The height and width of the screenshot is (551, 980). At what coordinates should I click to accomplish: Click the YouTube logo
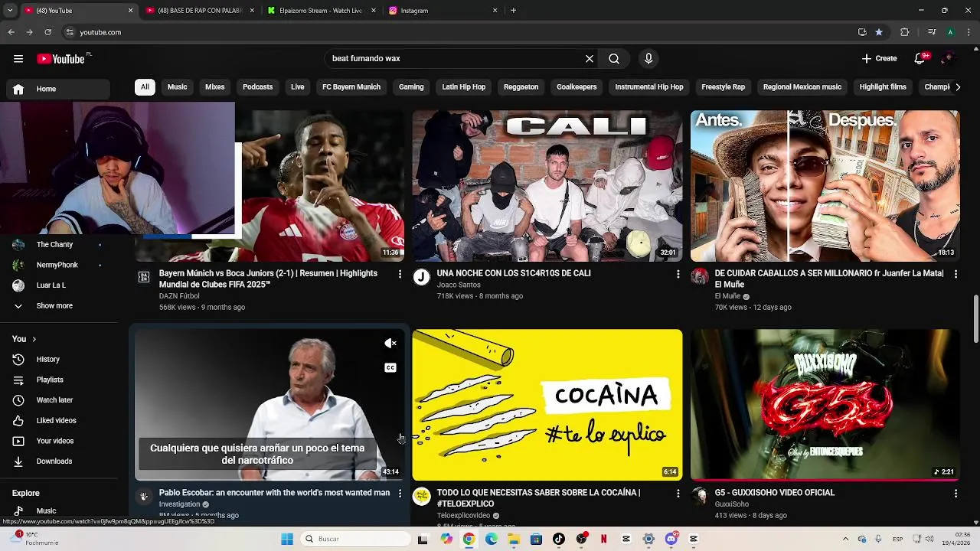click(60, 59)
